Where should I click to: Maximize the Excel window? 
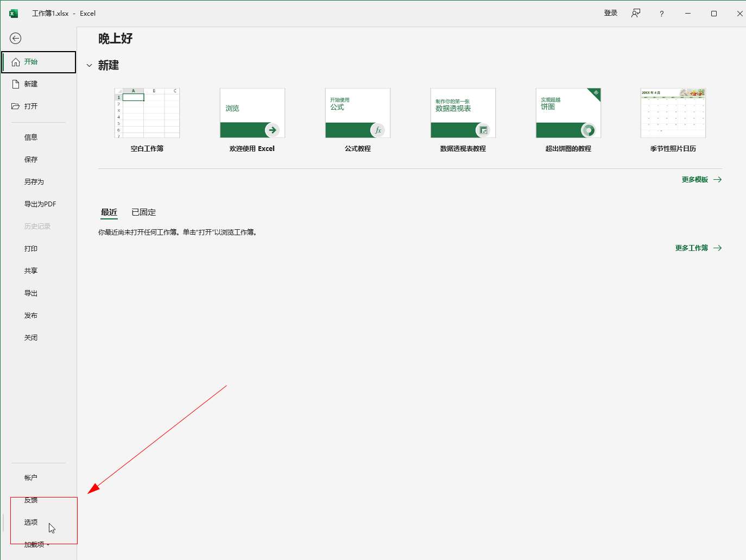point(714,14)
